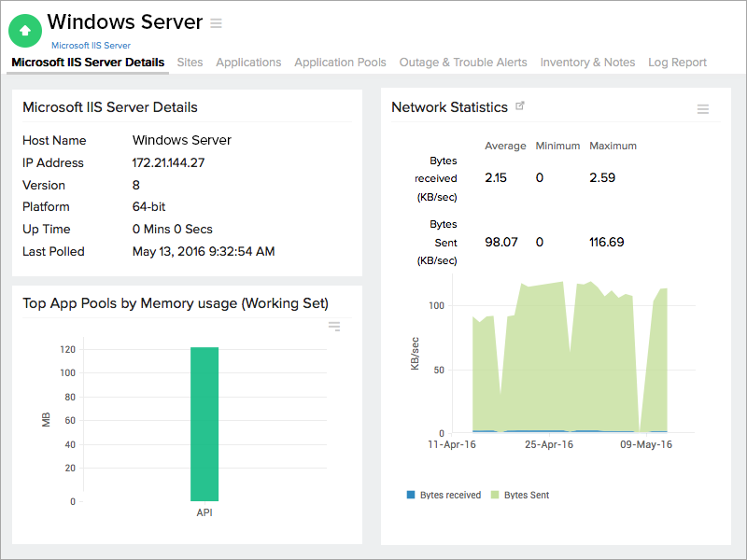Open the Top App Pools chart menu
Screen dimensions: 747x560
click(x=334, y=327)
